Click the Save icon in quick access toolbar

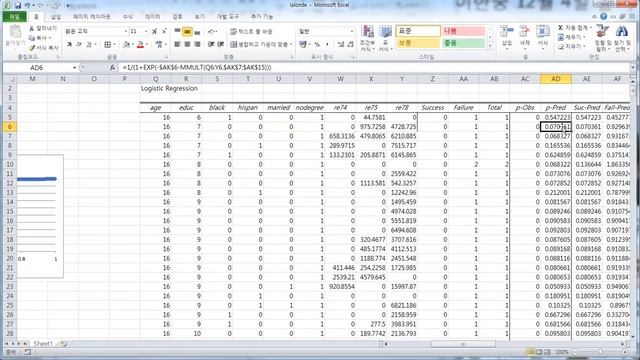(18, 6)
